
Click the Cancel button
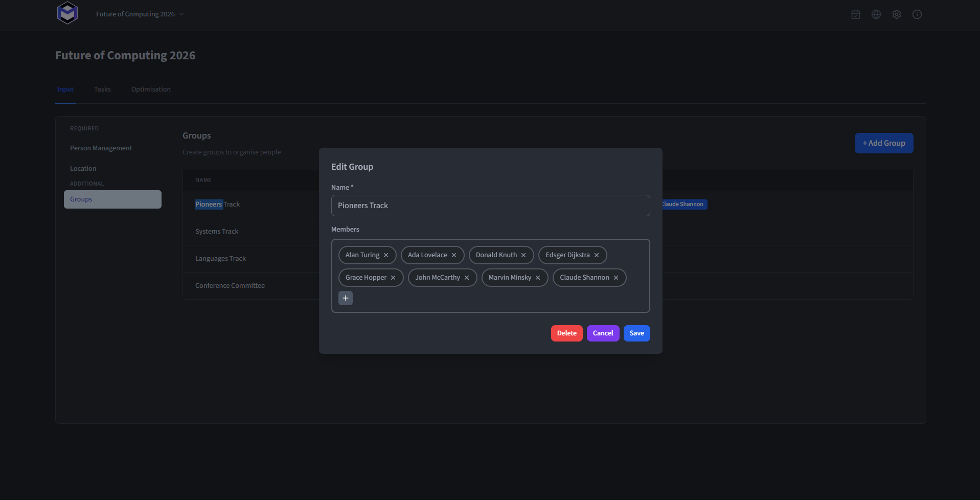(603, 333)
